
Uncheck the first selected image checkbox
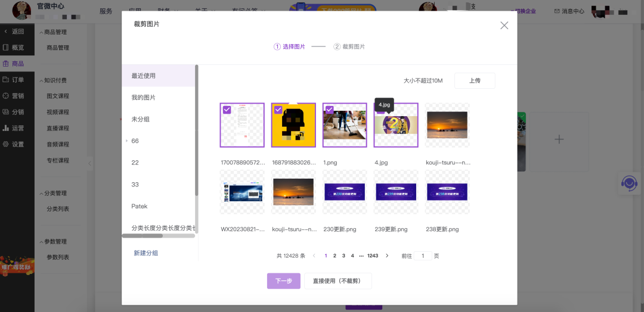click(227, 110)
